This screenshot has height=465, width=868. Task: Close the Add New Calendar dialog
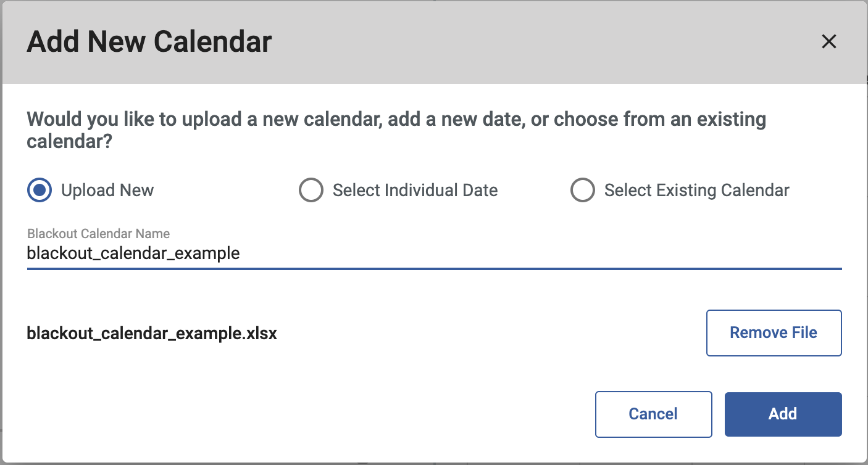pos(828,41)
